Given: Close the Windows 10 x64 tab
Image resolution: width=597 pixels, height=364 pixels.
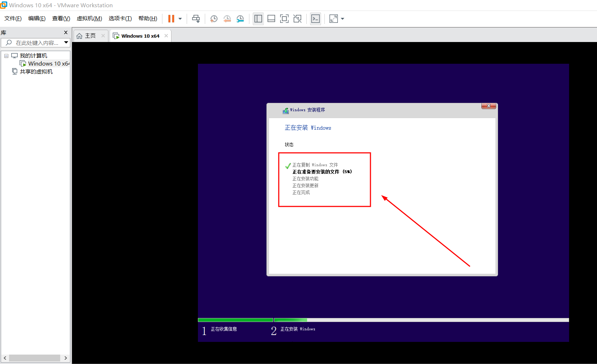Looking at the screenshot, I should 166,36.
